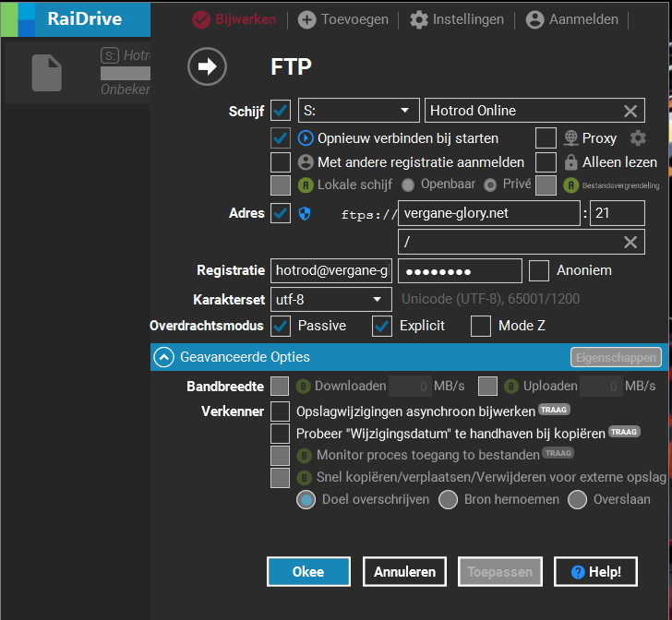Click the RaiDrive logo icon

click(18, 19)
